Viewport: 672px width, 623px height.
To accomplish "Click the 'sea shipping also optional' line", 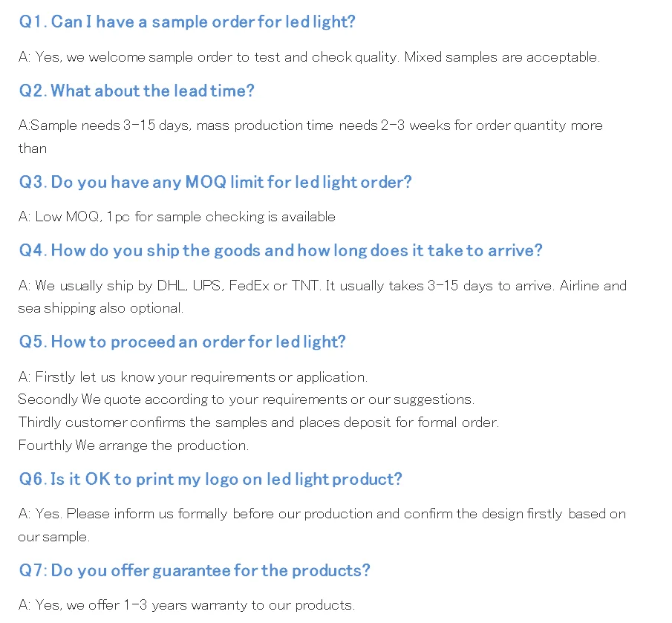I will pyautogui.click(x=100, y=308).
